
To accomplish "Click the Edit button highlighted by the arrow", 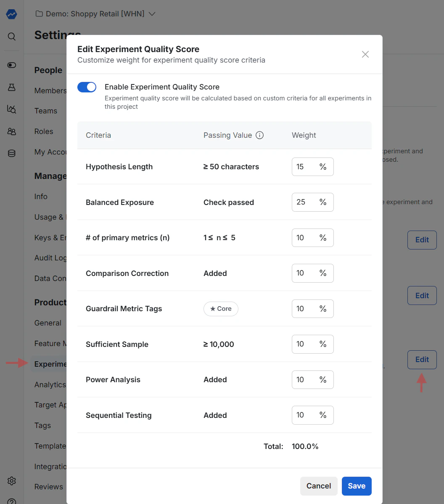I will (422, 360).
